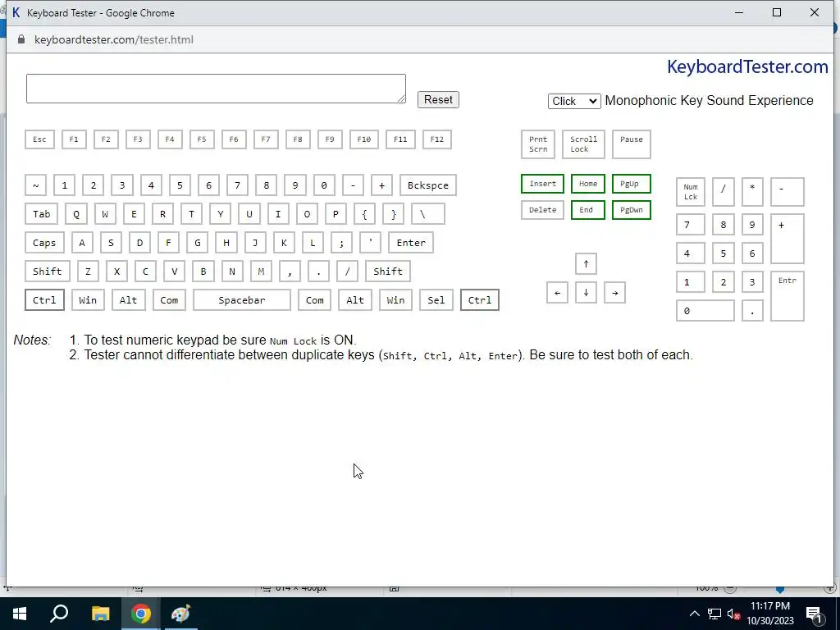The height and width of the screenshot is (630, 840).
Task: Click the Spacebar key
Action: click(242, 300)
